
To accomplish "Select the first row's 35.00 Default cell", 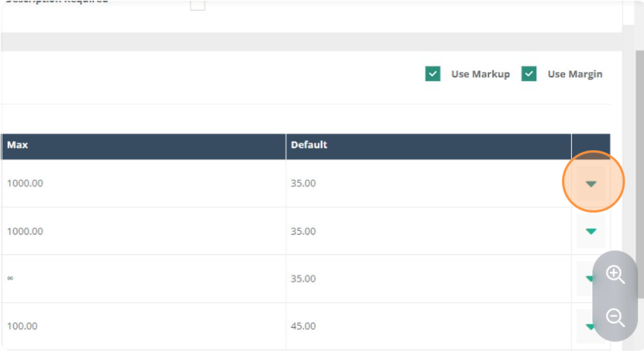I will pos(428,183).
